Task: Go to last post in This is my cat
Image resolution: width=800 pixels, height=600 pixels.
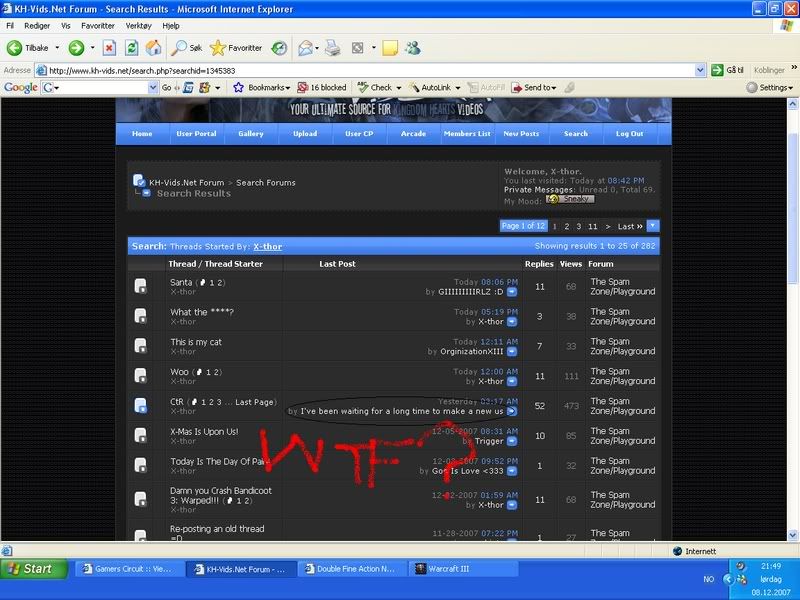Action: (512, 352)
